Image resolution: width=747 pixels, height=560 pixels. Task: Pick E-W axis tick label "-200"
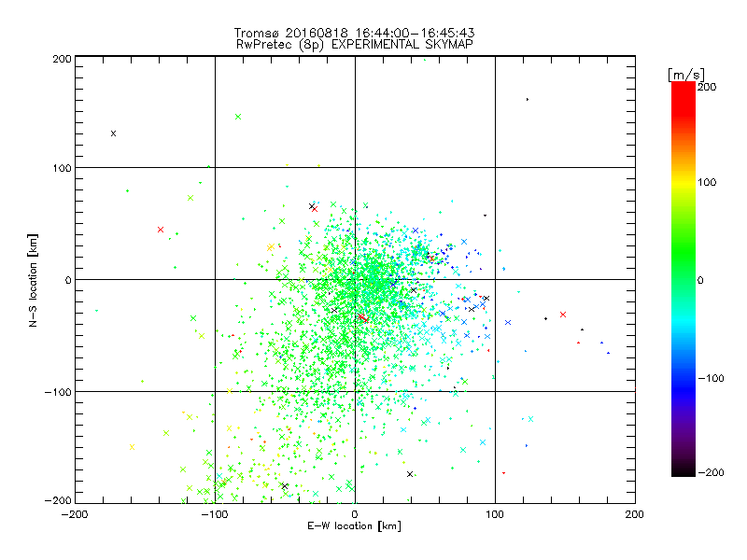click(x=75, y=514)
